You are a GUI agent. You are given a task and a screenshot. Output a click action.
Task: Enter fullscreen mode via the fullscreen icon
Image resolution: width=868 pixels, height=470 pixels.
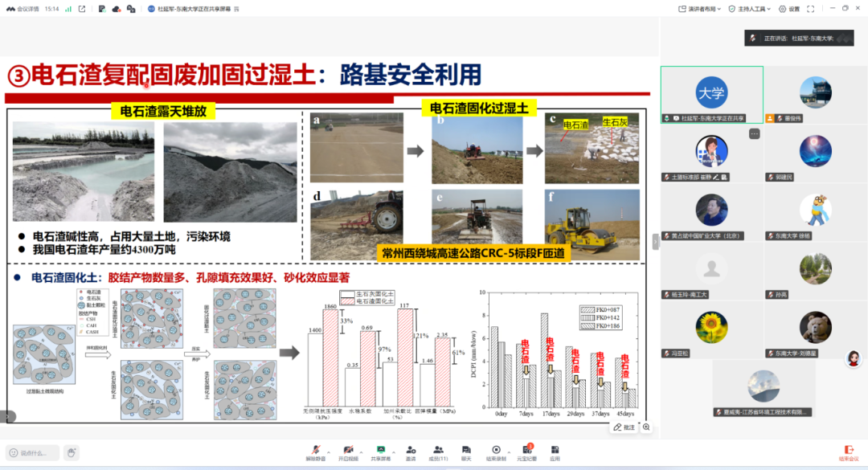click(x=810, y=9)
